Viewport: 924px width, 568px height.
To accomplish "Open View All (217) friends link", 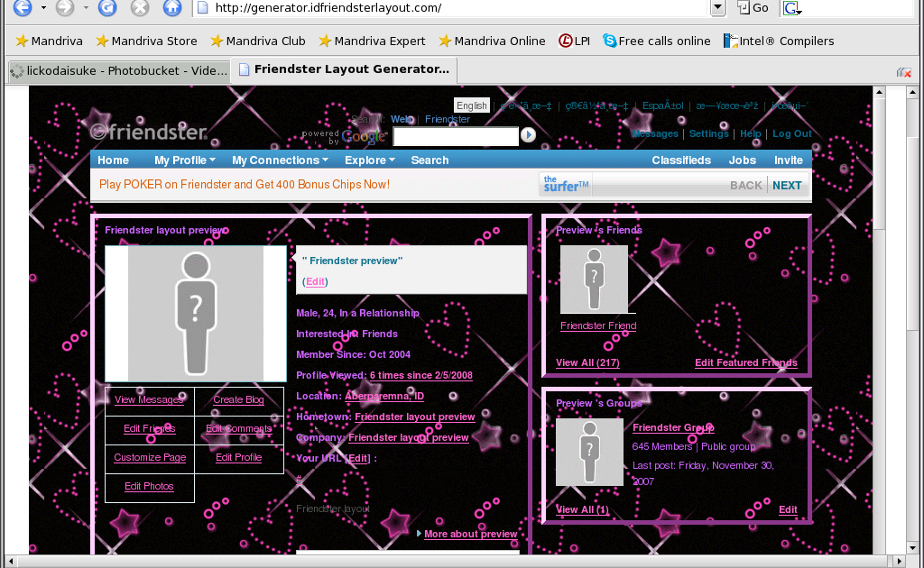I will pos(587,362).
